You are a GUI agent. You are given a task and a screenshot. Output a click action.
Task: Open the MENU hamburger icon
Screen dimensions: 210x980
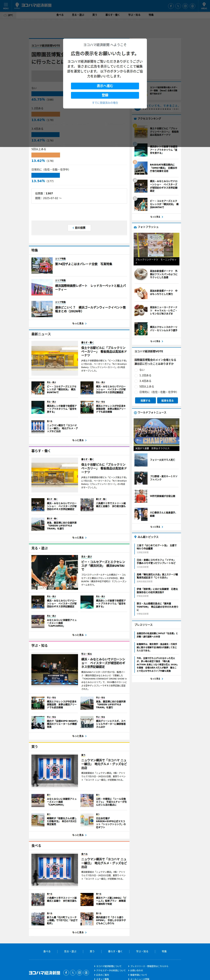tap(6, 5)
